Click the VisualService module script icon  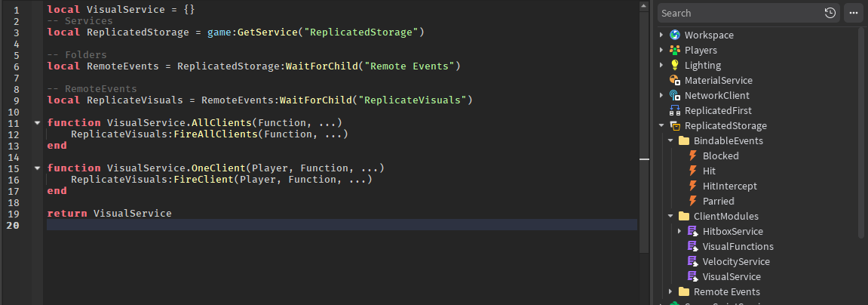coord(692,277)
